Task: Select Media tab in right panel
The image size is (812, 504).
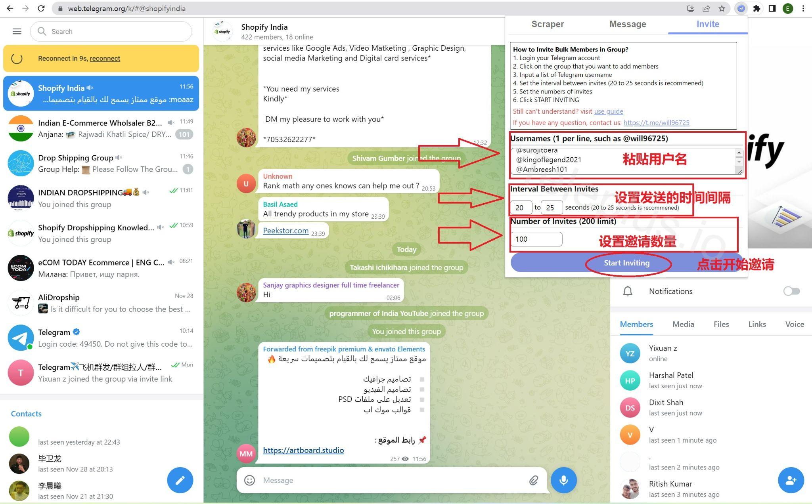Action: (683, 323)
